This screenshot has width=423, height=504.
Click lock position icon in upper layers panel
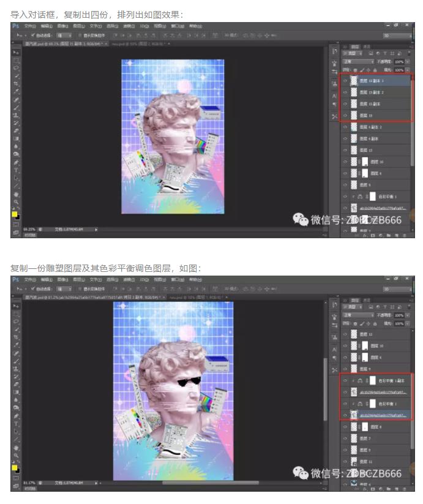(x=369, y=70)
